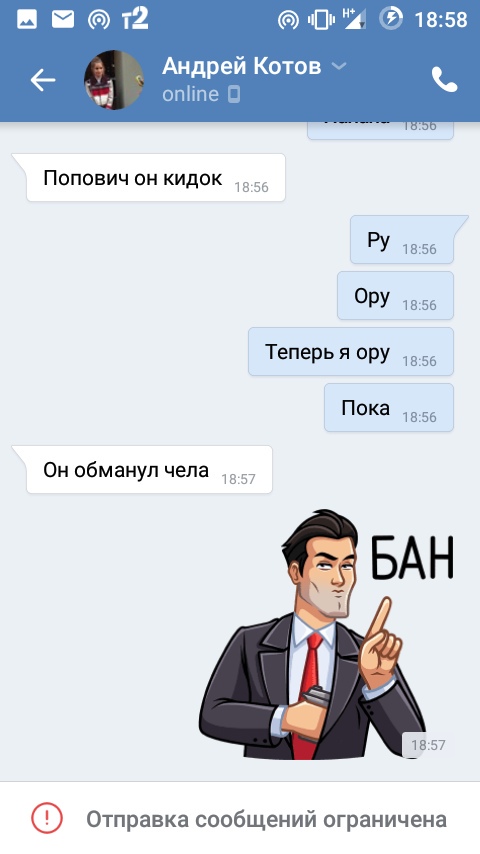Viewport: 480px width, 854px height.
Task: Open the mail notification icon
Action: [x=63, y=20]
